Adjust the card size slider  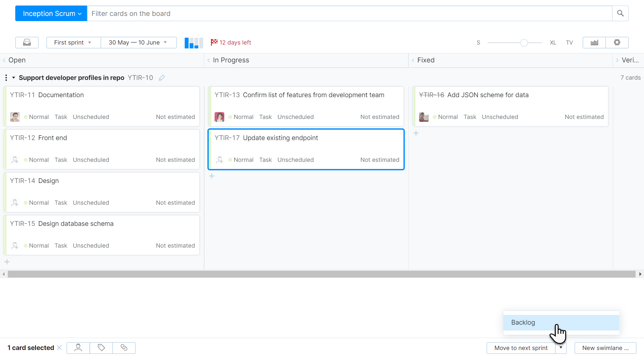click(x=524, y=42)
